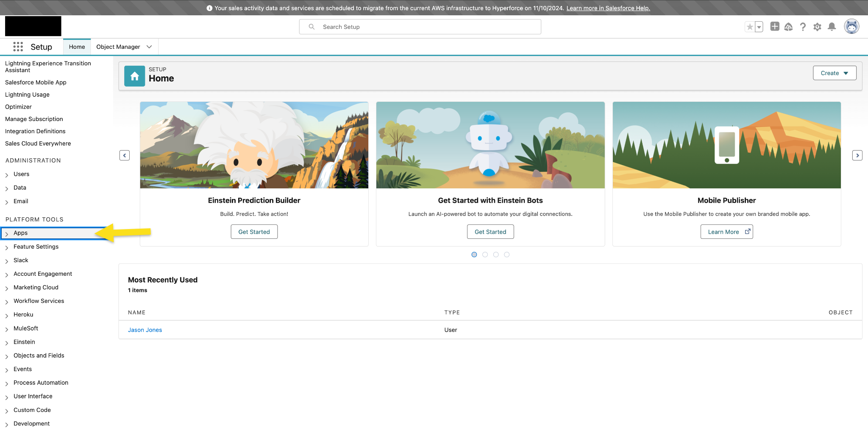Viewport: 868px width, 434px height.
Task: Open the Help question mark icon
Action: 803,27
